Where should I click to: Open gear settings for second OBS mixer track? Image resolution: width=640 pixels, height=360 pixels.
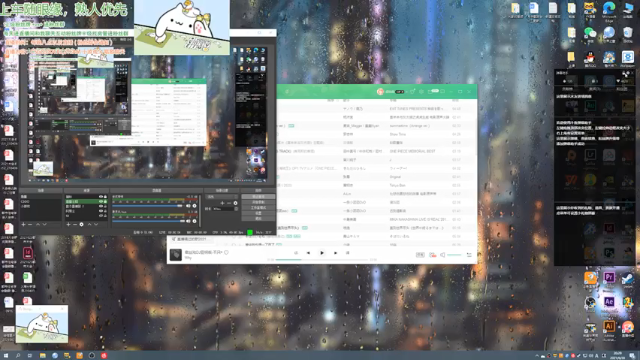point(194,221)
